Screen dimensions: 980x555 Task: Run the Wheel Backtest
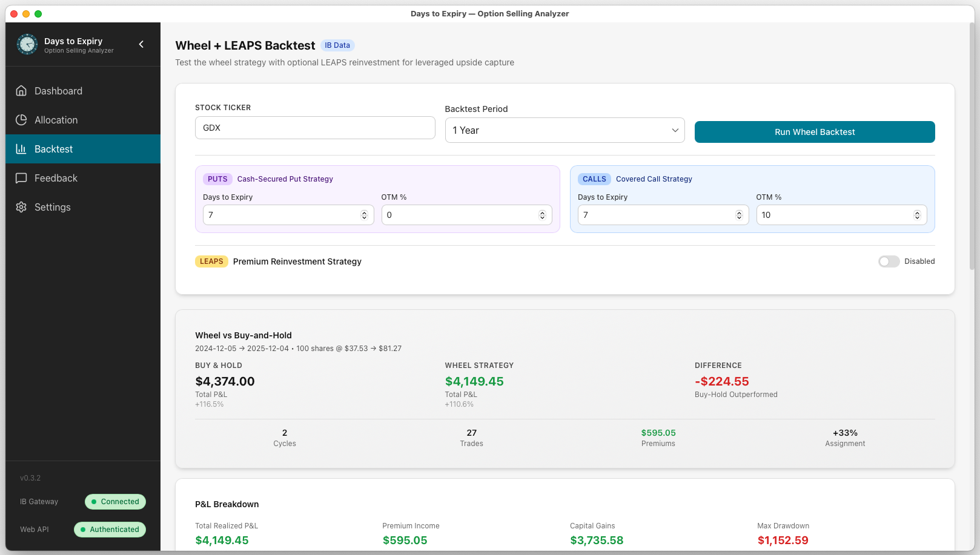[815, 131]
